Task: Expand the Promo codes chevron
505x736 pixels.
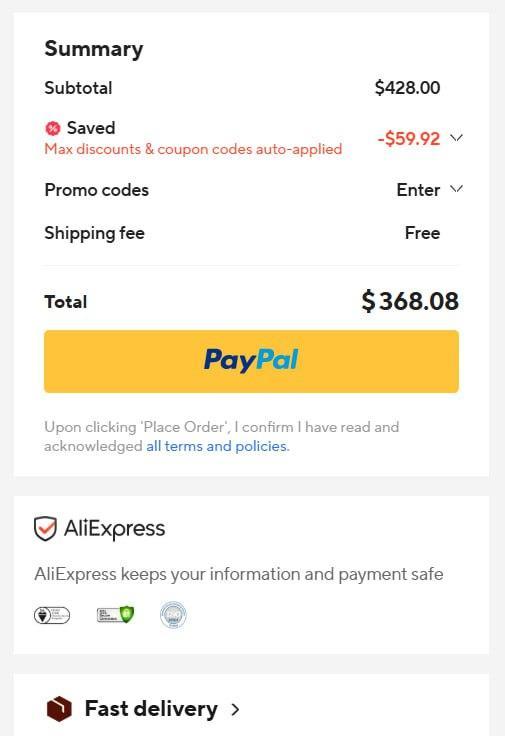Action: (x=456, y=189)
